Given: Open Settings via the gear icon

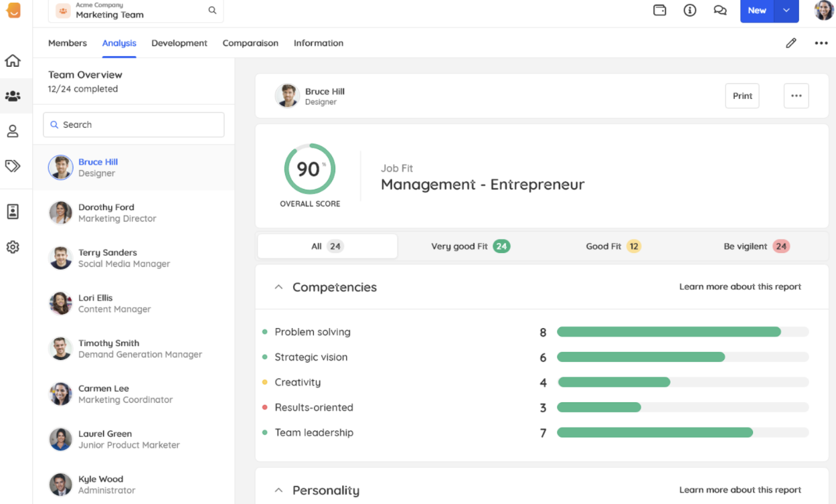Looking at the screenshot, I should 12,247.
